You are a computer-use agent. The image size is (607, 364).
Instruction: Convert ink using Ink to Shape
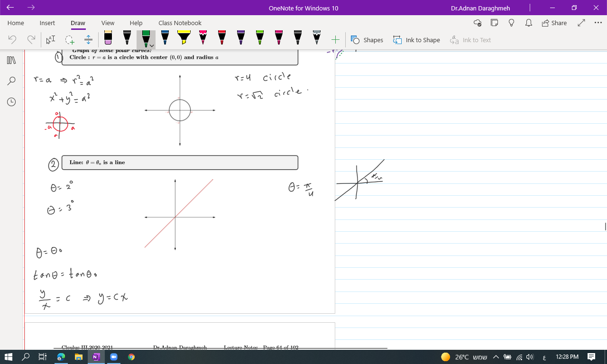[417, 40]
